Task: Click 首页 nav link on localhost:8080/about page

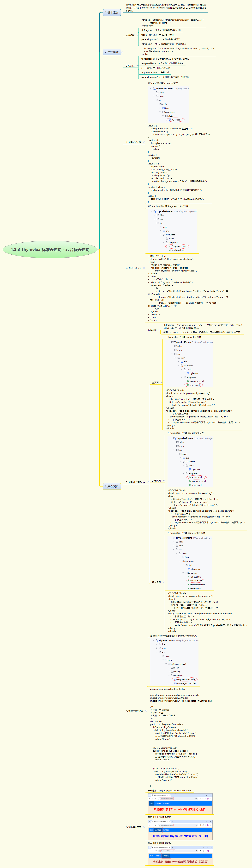Action: pos(151,830)
